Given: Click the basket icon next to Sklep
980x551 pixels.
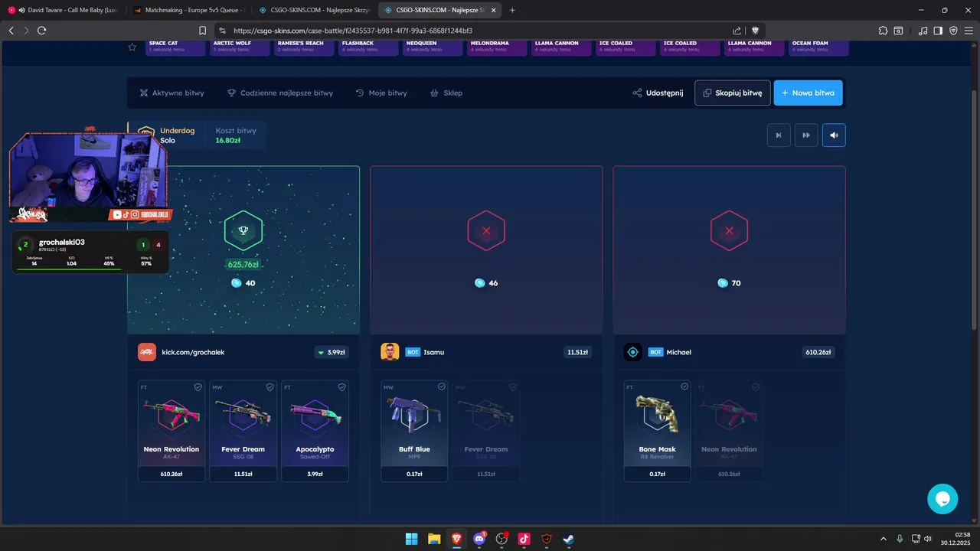Looking at the screenshot, I should (x=434, y=93).
